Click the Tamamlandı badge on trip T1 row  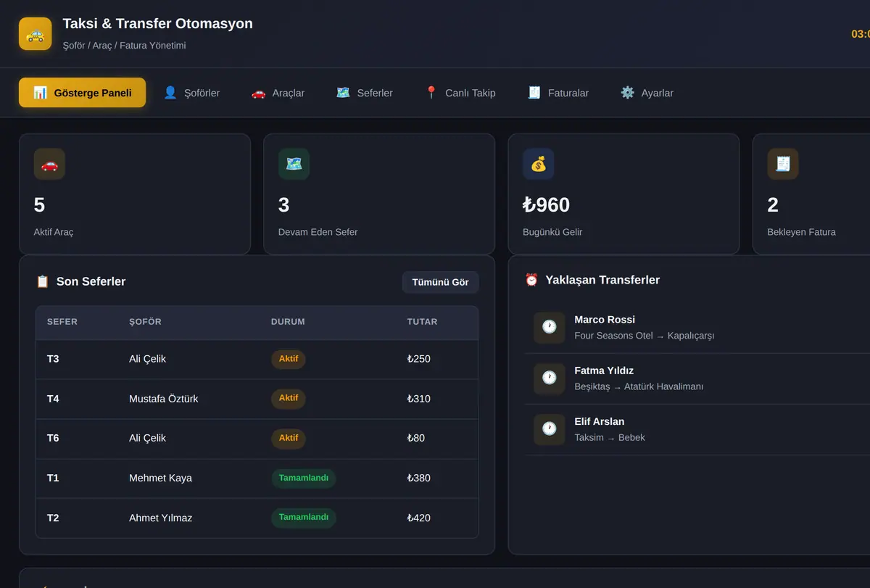(304, 478)
